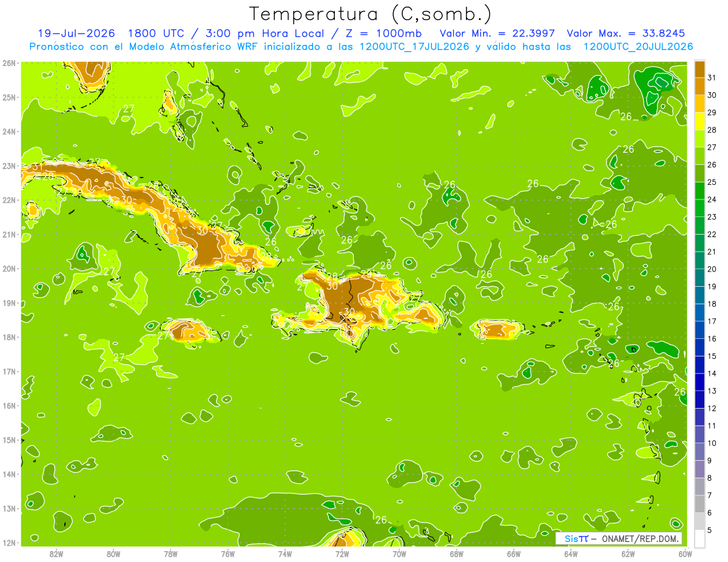Click the 26N latitude axis label

pos(8,63)
